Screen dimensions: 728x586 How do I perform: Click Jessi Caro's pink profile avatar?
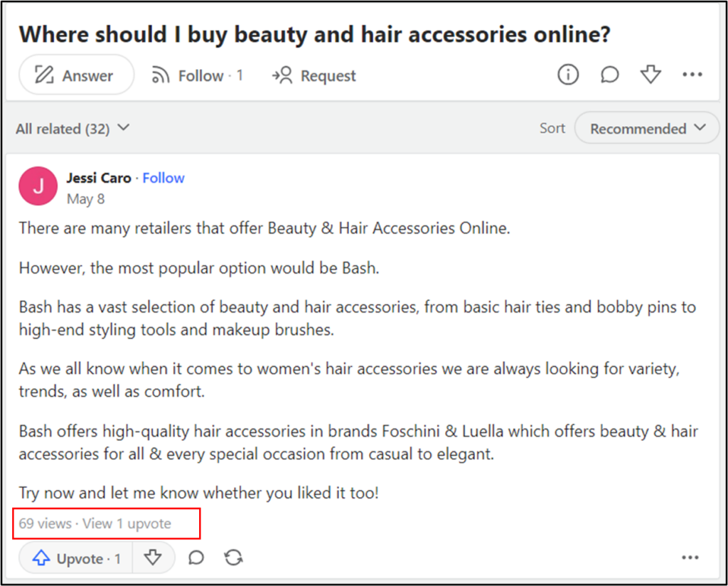(x=38, y=186)
